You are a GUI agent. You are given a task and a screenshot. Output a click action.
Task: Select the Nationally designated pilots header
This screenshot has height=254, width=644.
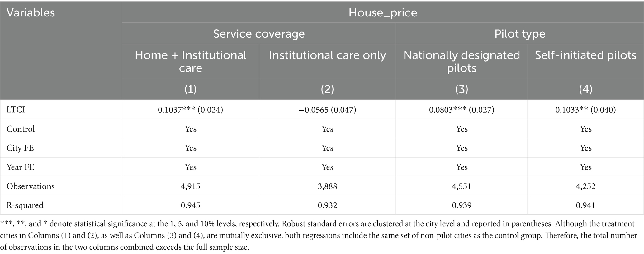(462, 61)
